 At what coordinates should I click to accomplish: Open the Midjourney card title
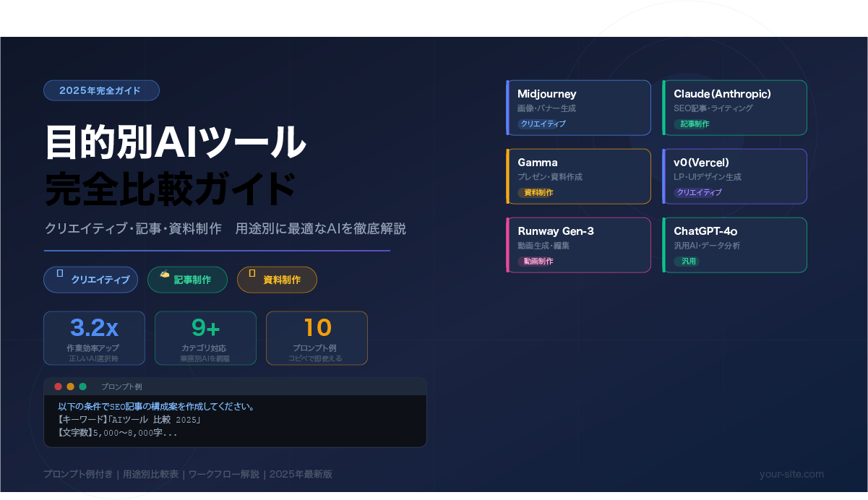point(547,94)
